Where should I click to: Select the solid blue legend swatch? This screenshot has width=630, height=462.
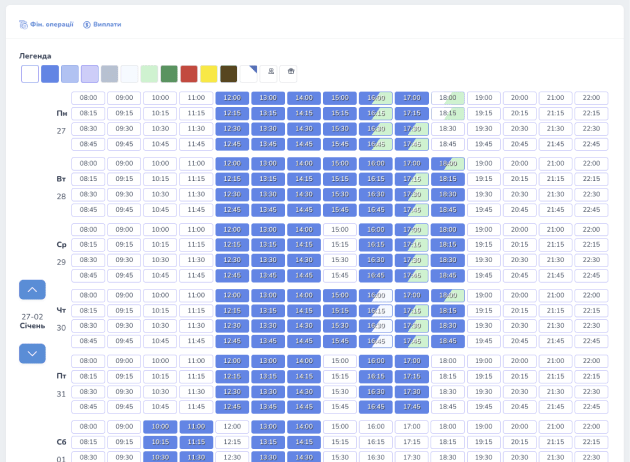[x=50, y=74]
